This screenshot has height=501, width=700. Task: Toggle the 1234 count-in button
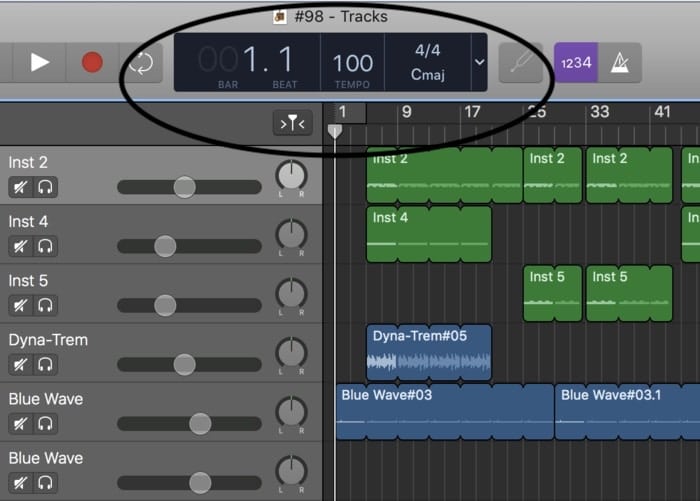tap(576, 63)
